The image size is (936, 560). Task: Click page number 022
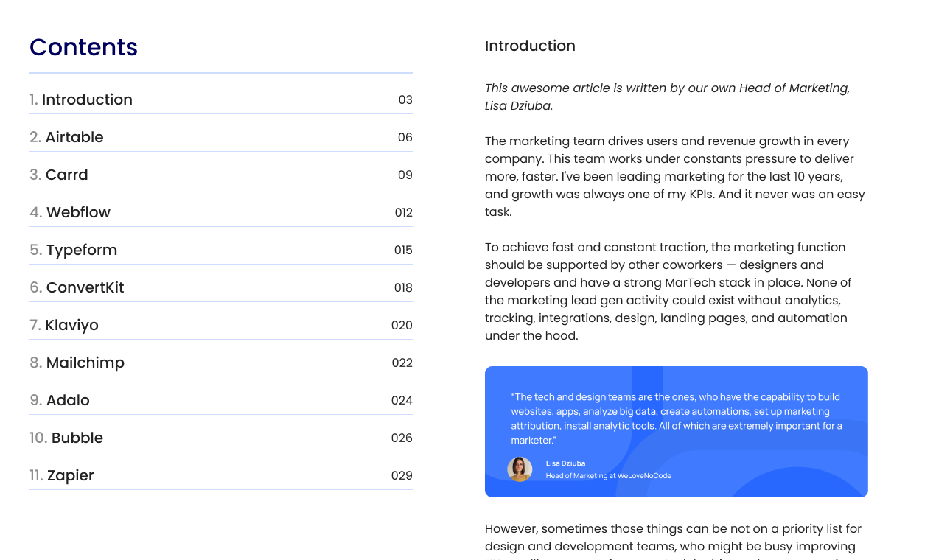(402, 363)
